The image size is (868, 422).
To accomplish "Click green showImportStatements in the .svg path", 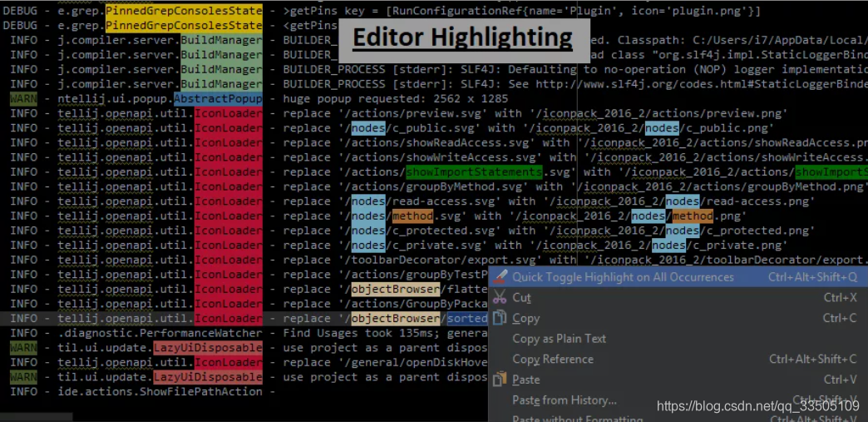I will pos(475,172).
